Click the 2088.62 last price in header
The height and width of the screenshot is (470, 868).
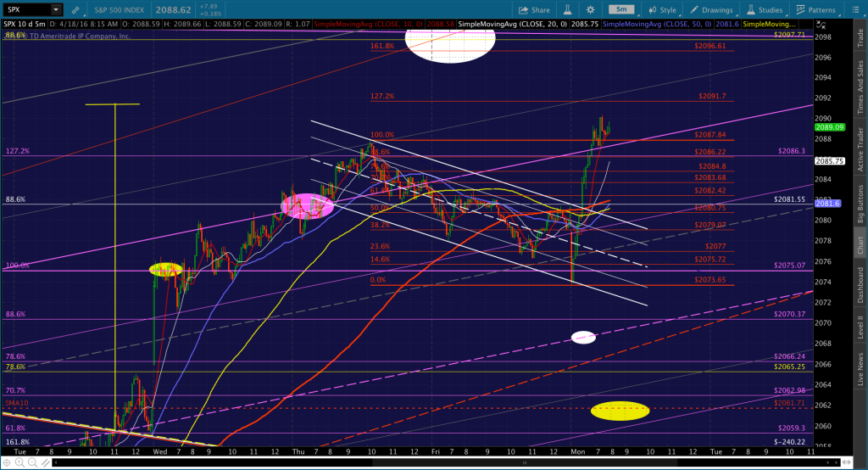tap(173, 10)
